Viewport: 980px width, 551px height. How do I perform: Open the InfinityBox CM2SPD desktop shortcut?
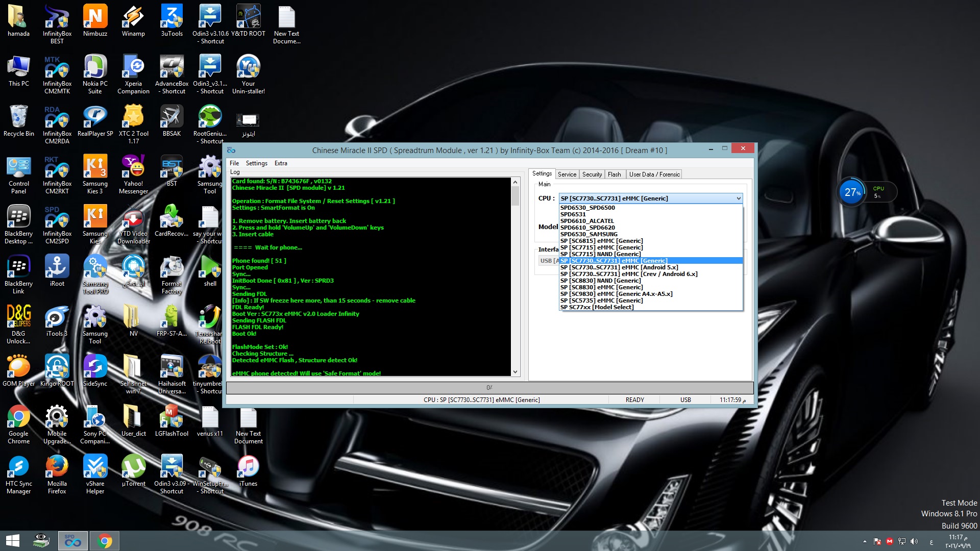(x=57, y=224)
